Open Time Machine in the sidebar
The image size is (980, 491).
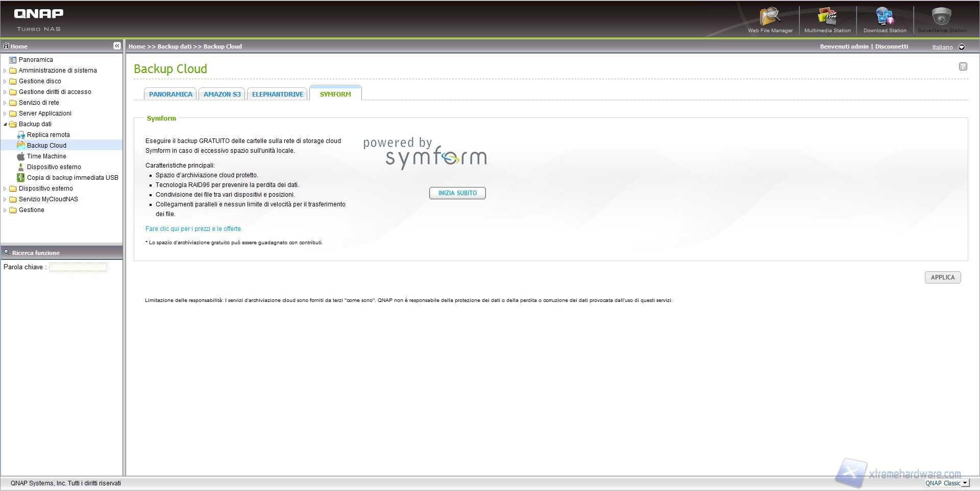[x=46, y=156]
